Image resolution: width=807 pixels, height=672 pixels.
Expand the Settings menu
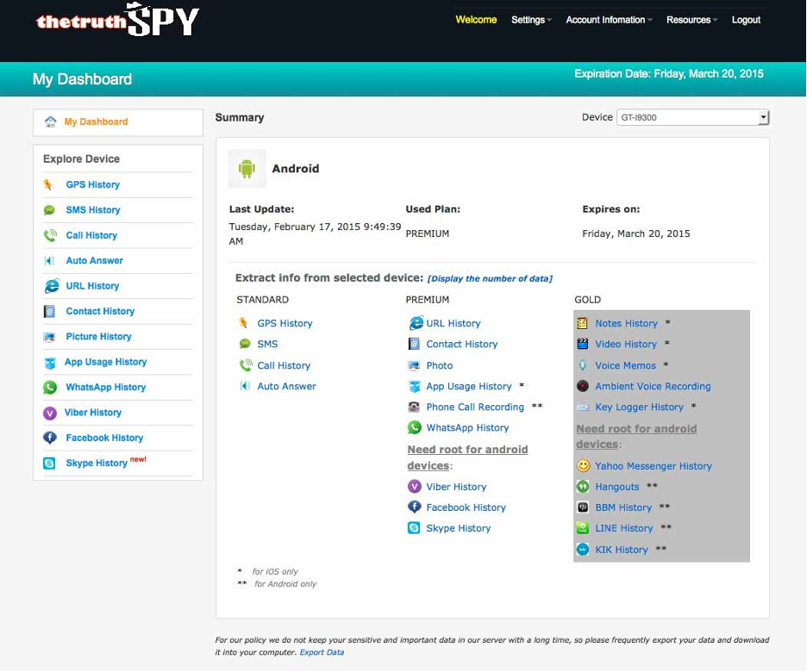tap(531, 20)
